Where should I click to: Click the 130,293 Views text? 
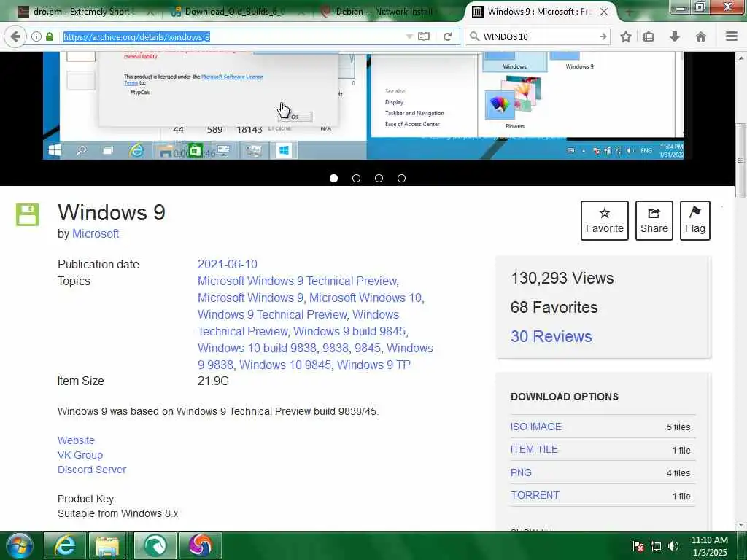coord(562,278)
